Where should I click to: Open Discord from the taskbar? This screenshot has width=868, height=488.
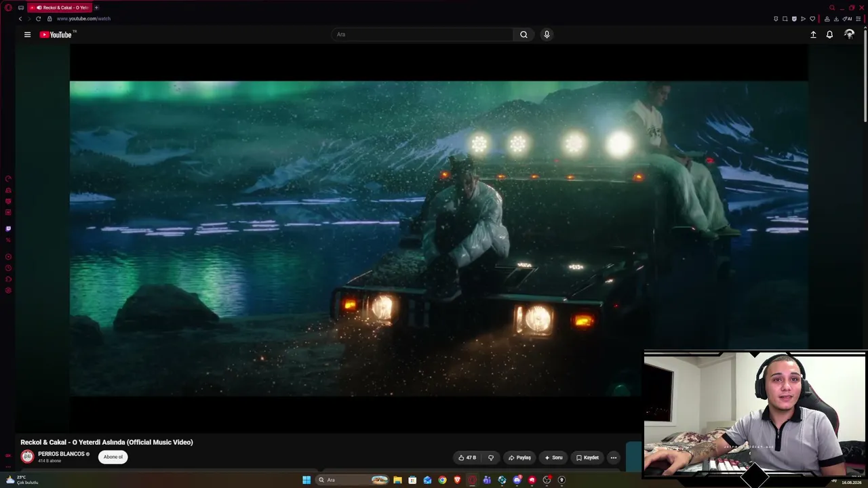(x=517, y=480)
